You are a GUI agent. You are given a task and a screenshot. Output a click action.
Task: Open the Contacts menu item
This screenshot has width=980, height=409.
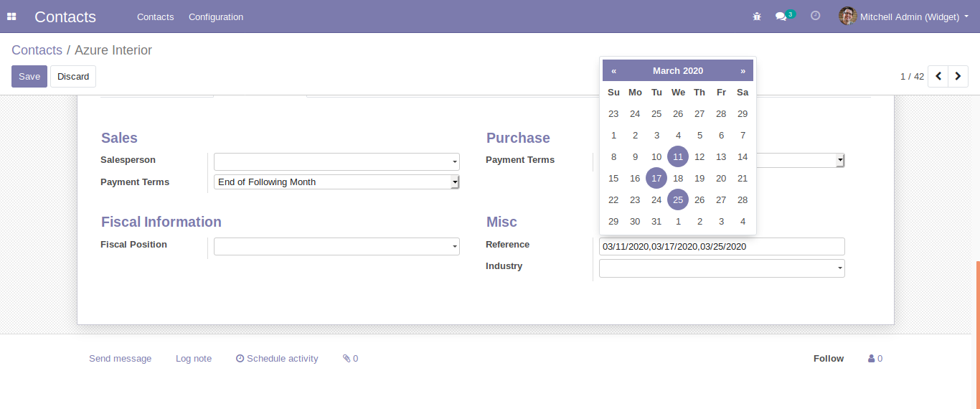point(155,17)
